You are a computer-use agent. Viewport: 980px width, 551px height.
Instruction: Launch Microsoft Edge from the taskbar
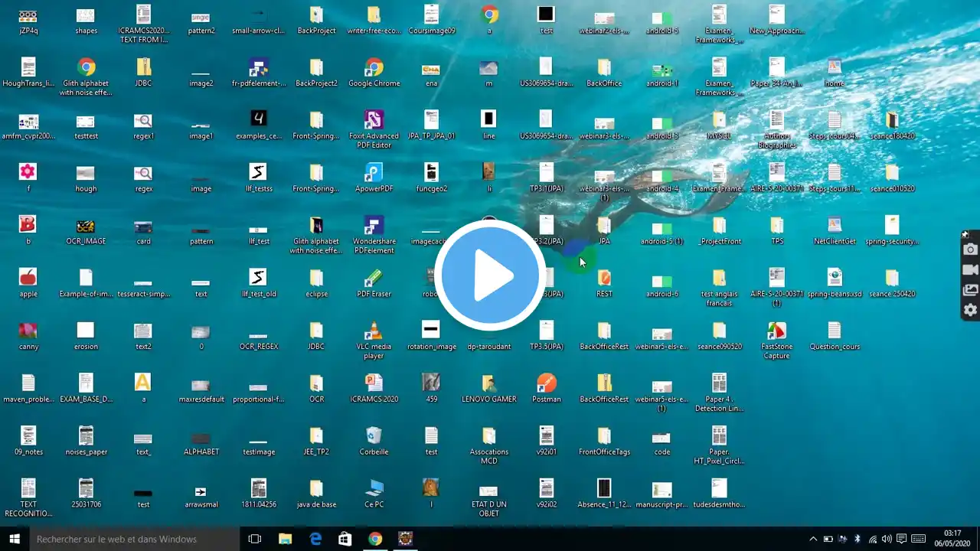coord(315,539)
